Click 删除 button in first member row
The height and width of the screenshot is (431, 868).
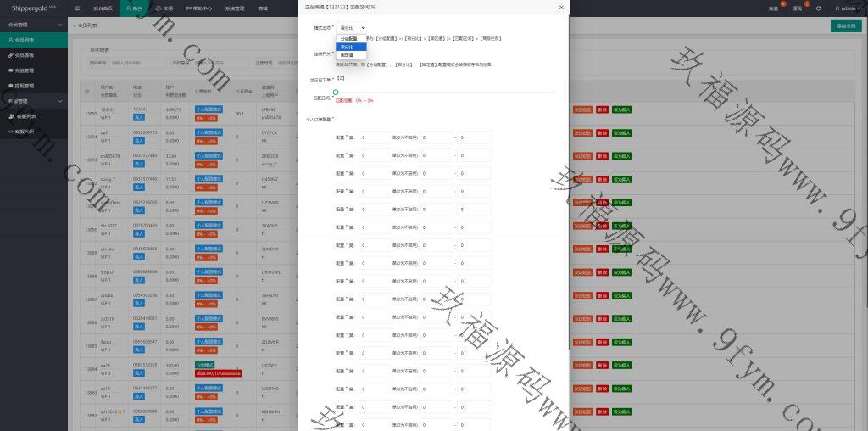click(602, 109)
